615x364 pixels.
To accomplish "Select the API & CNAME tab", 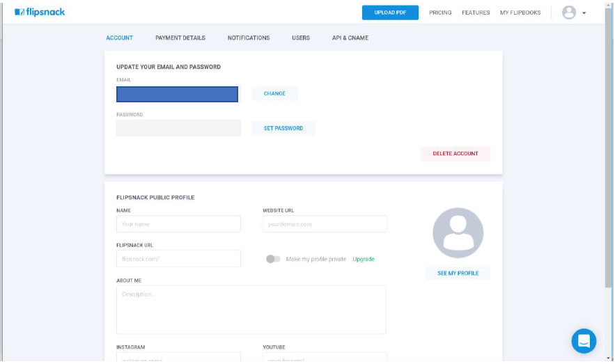I will [x=350, y=38].
